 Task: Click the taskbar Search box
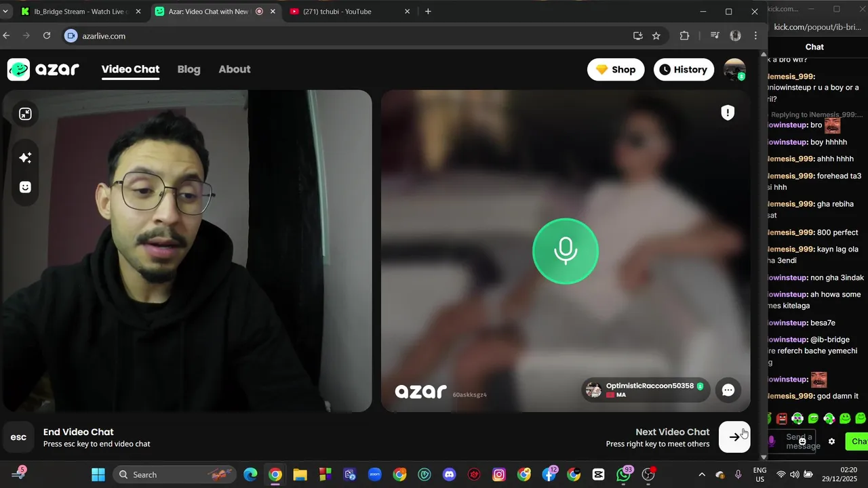tap(174, 474)
